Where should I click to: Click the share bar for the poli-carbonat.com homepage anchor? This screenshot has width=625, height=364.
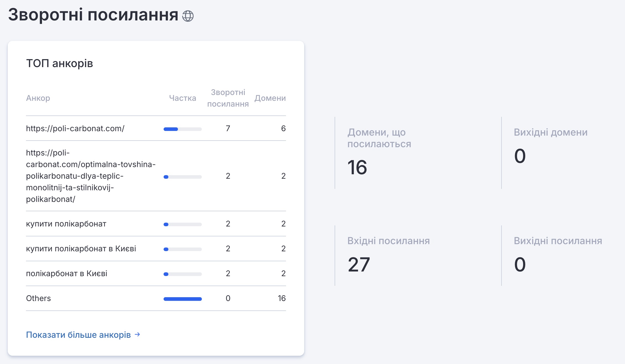(x=182, y=129)
